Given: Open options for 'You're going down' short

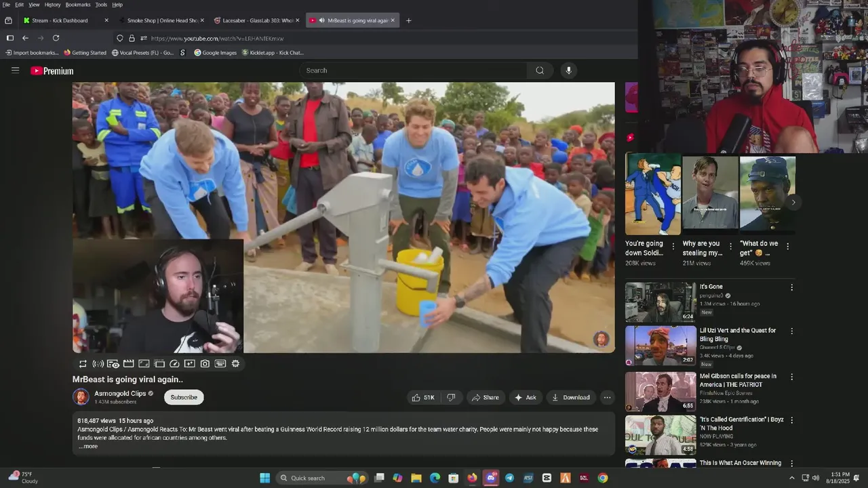Looking at the screenshot, I should click(x=673, y=246).
